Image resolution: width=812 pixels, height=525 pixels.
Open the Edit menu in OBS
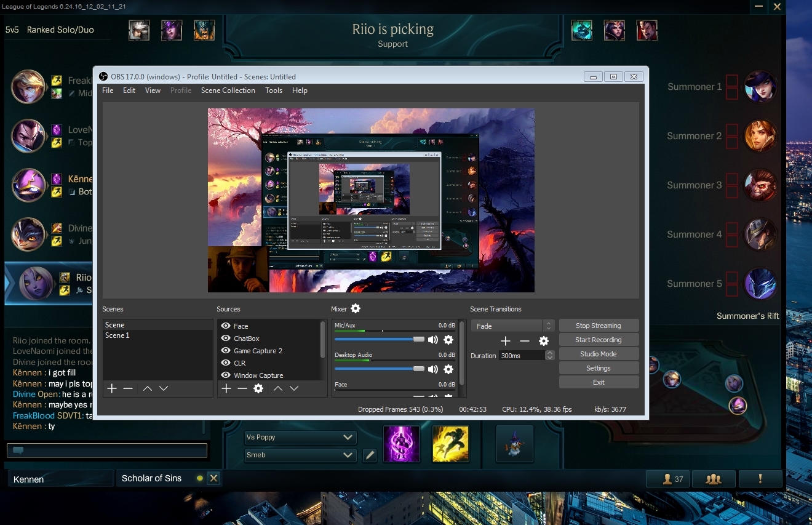[x=129, y=90]
